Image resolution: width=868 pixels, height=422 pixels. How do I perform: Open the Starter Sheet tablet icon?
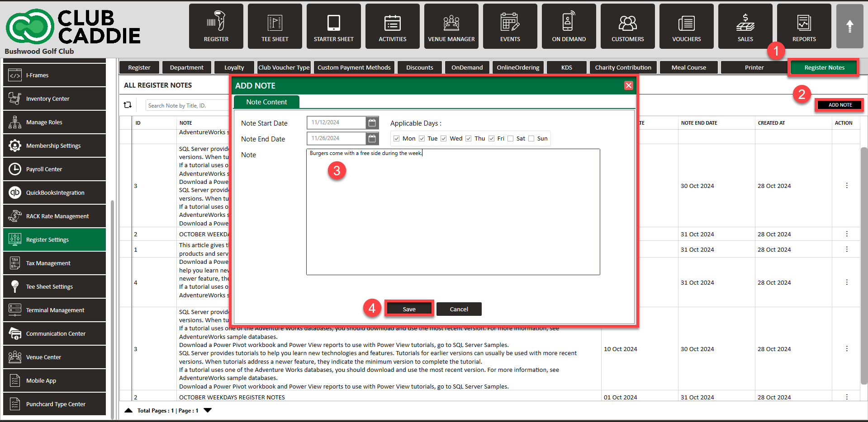coord(334,22)
